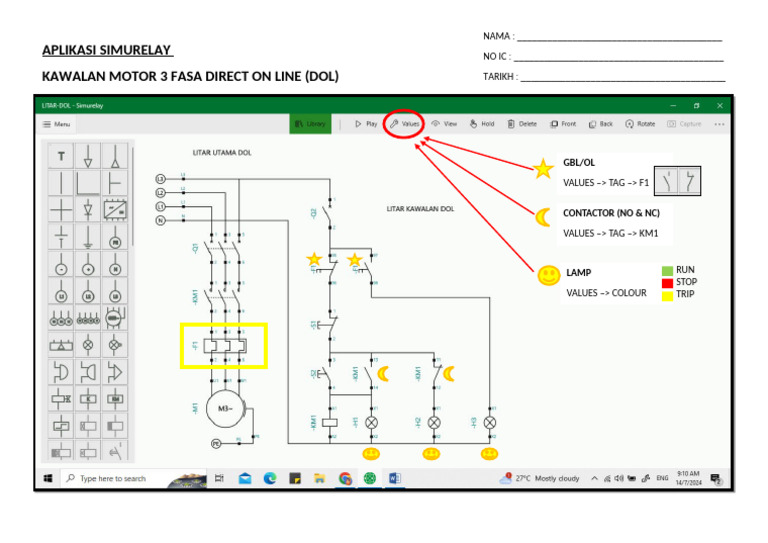Image resolution: width=768 pixels, height=543 pixels.
Task: Select the T-junction wire symbol
Action: pyautogui.click(x=115, y=183)
